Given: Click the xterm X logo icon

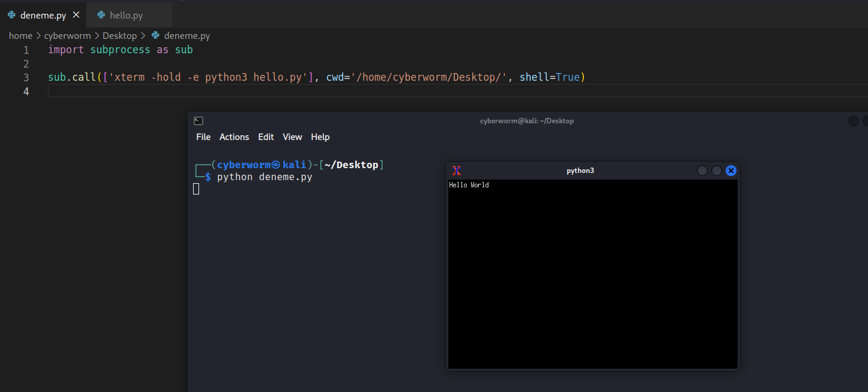Looking at the screenshot, I should point(457,171).
